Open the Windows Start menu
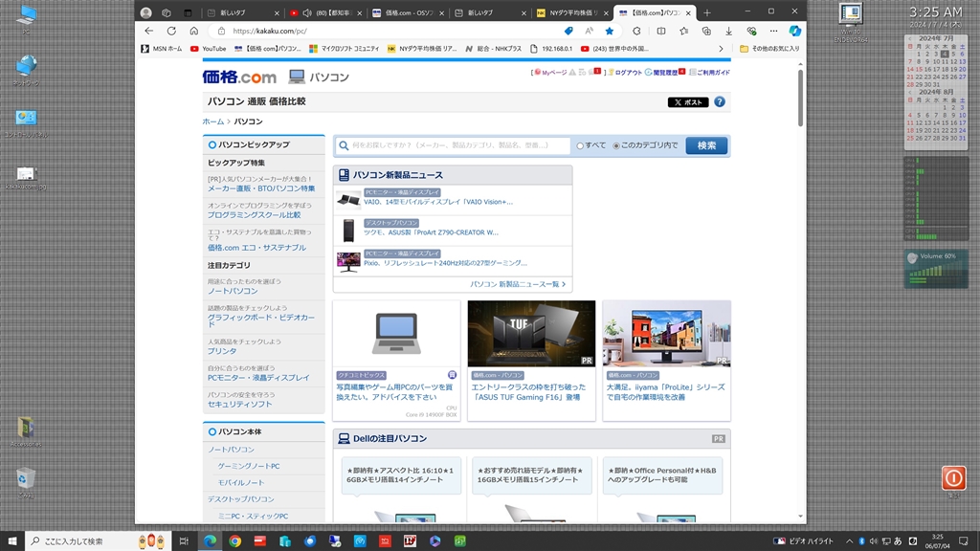 click(x=11, y=541)
